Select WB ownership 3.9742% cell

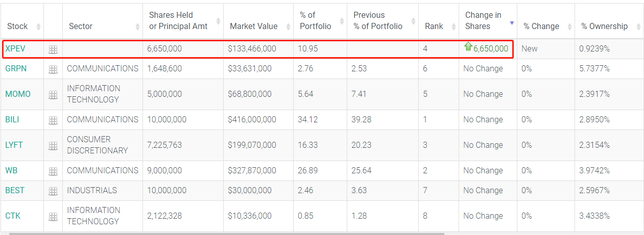click(594, 170)
